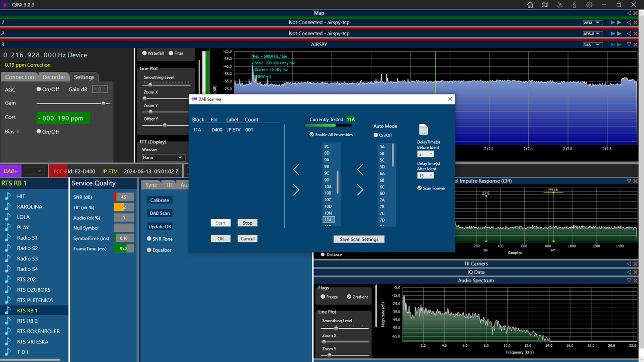Click the scan log document icon
Image resolution: width=644 pixels, height=362 pixels.
tap(424, 129)
